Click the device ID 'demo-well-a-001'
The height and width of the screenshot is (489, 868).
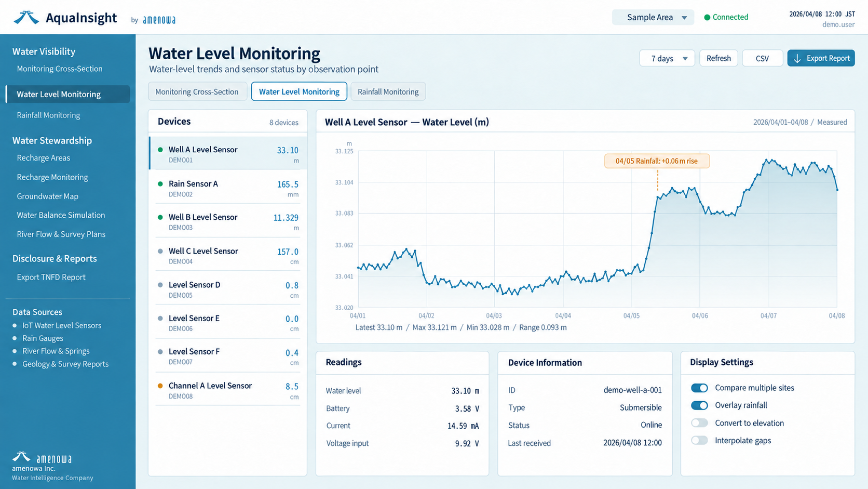pos(632,390)
